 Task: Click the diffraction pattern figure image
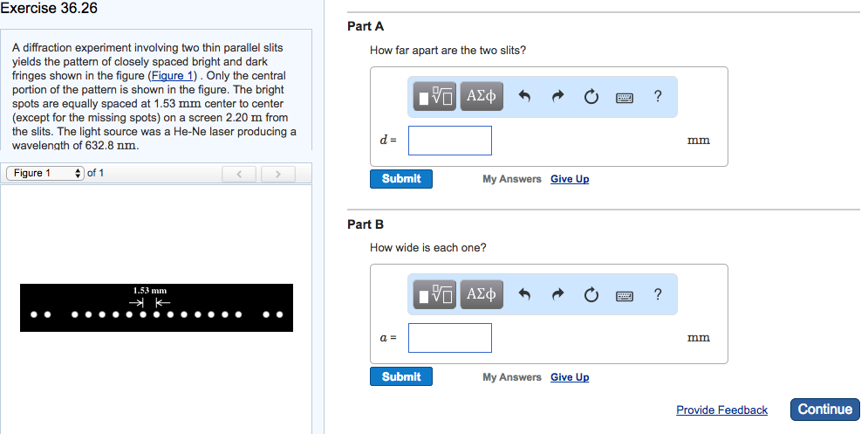[x=157, y=307]
